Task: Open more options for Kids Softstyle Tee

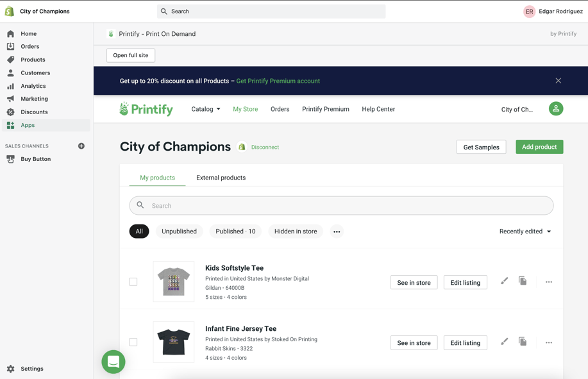Action: pos(548,282)
